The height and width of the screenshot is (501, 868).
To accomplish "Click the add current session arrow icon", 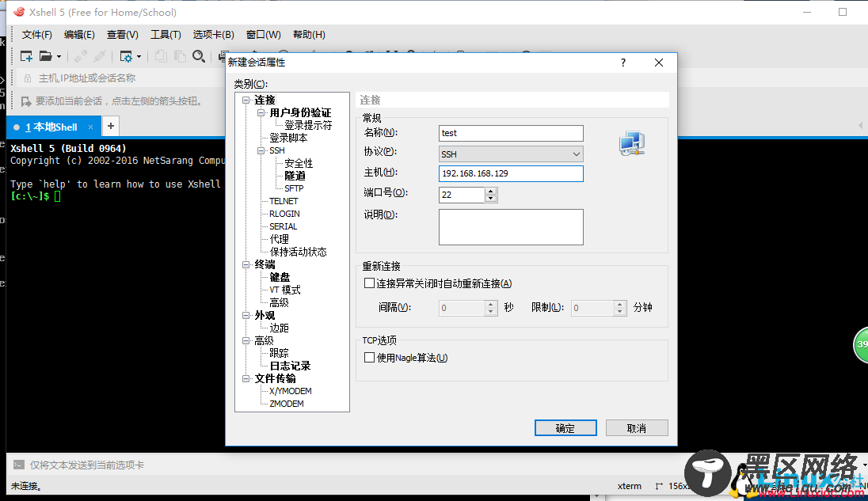I will [x=25, y=101].
